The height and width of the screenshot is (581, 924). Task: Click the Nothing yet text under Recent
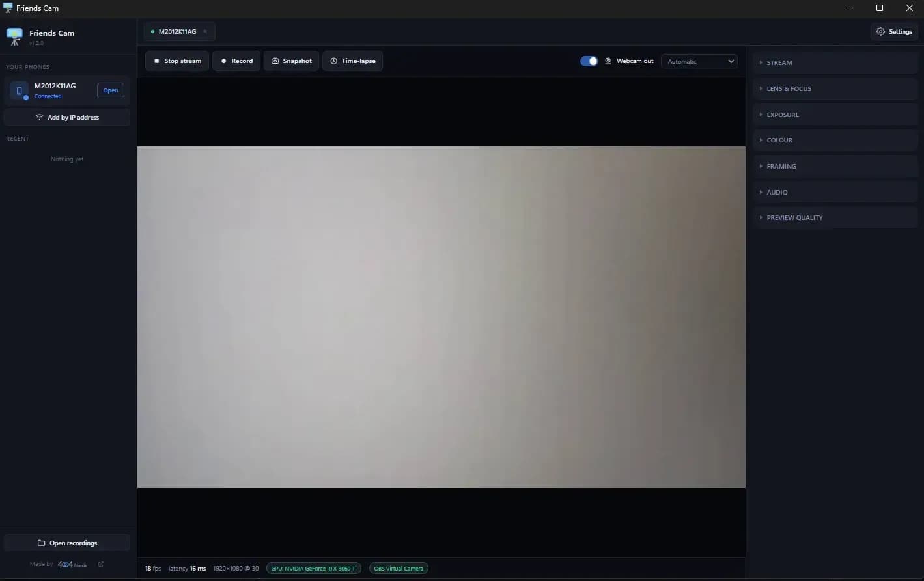pyautogui.click(x=67, y=159)
